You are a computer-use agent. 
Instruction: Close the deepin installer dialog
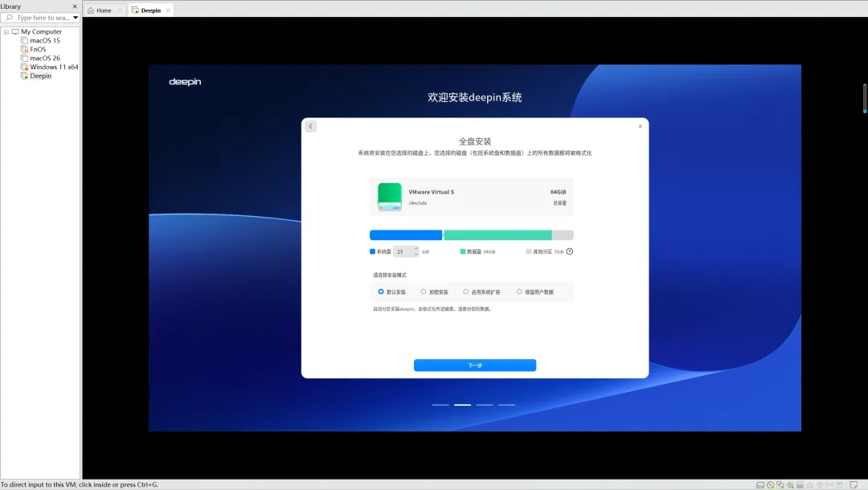tap(640, 126)
